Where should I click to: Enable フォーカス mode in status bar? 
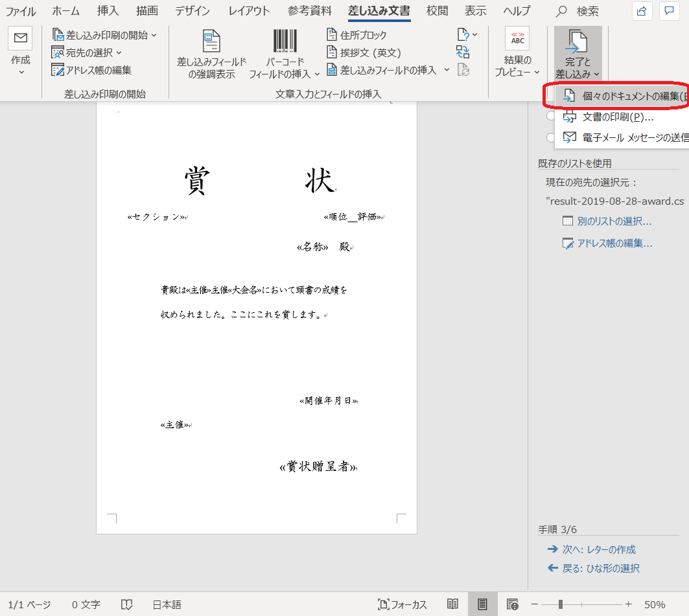(403, 604)
